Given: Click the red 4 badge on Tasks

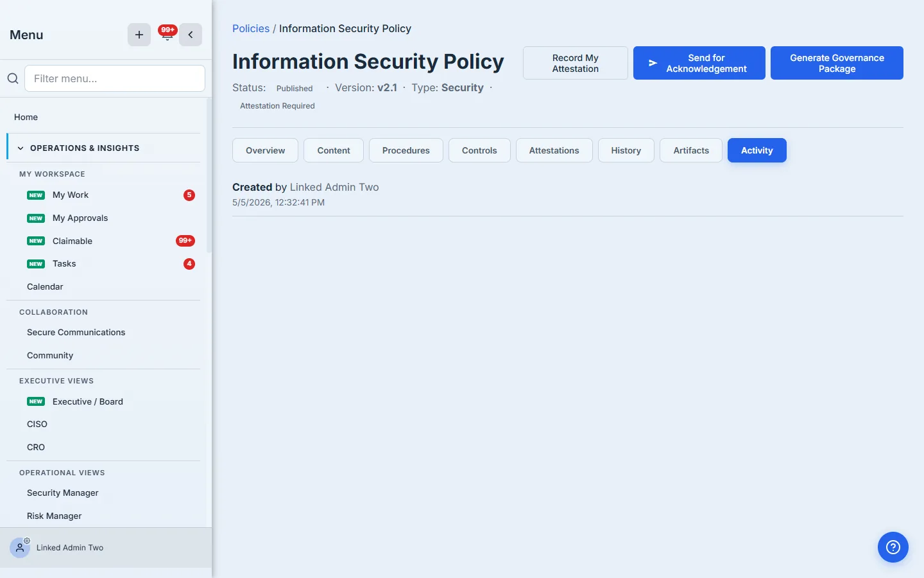Looking at the screenshot, I should coord(189,264).
